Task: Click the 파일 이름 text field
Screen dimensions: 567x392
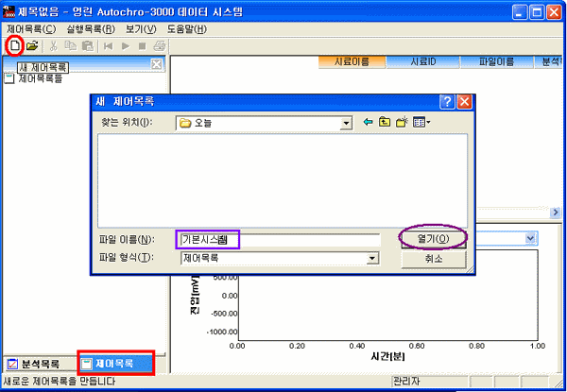Action: 279,240
